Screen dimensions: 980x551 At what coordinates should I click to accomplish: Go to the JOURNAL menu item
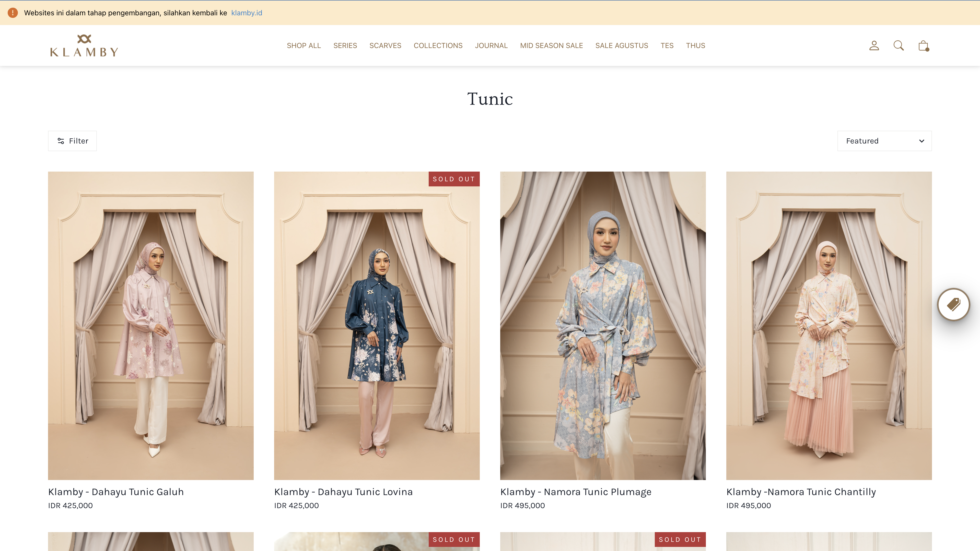coord(491,46)
